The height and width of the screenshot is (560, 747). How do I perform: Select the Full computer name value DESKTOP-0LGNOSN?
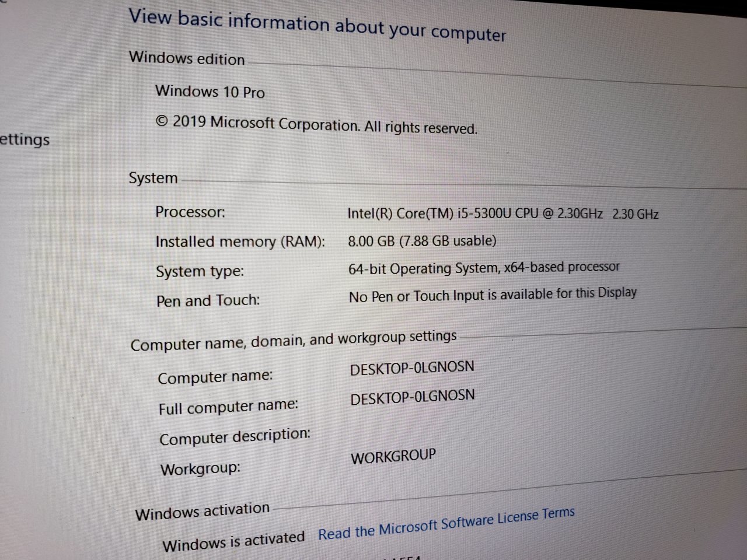point(413,397)
